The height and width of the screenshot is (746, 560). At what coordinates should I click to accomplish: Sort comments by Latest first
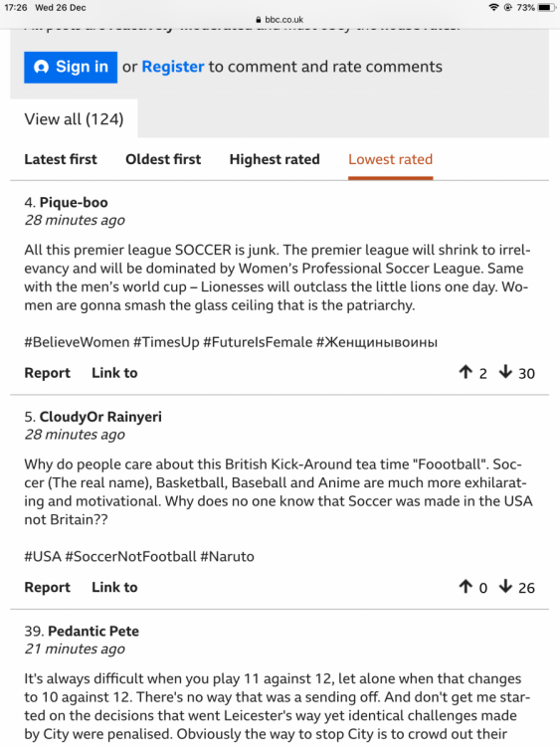click(x=61, y=159)
